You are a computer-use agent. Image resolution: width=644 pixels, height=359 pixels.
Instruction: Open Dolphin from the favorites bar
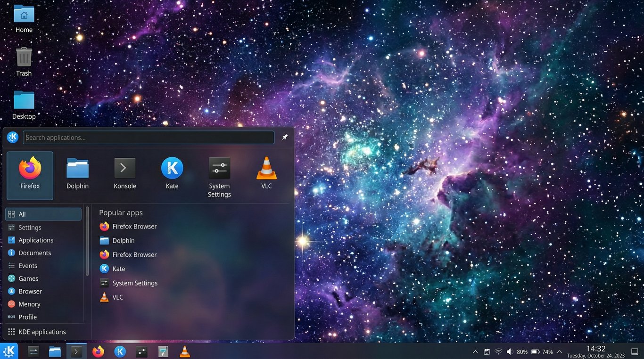pyautogui.click(x=77, y=172)
